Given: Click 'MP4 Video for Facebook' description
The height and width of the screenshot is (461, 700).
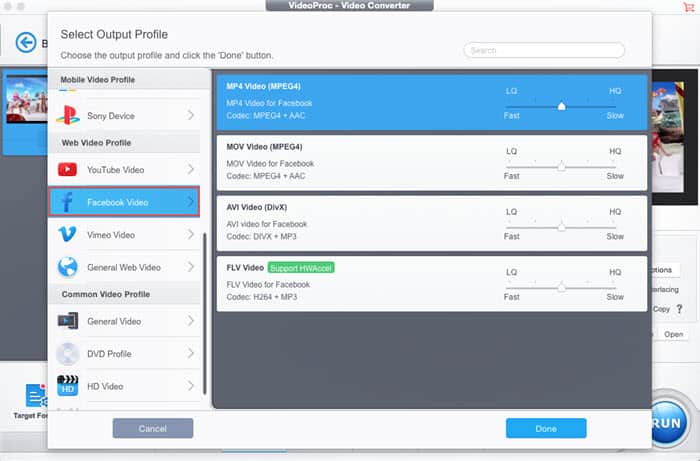Looking at the screenshot, I should (x=269, y=103).
